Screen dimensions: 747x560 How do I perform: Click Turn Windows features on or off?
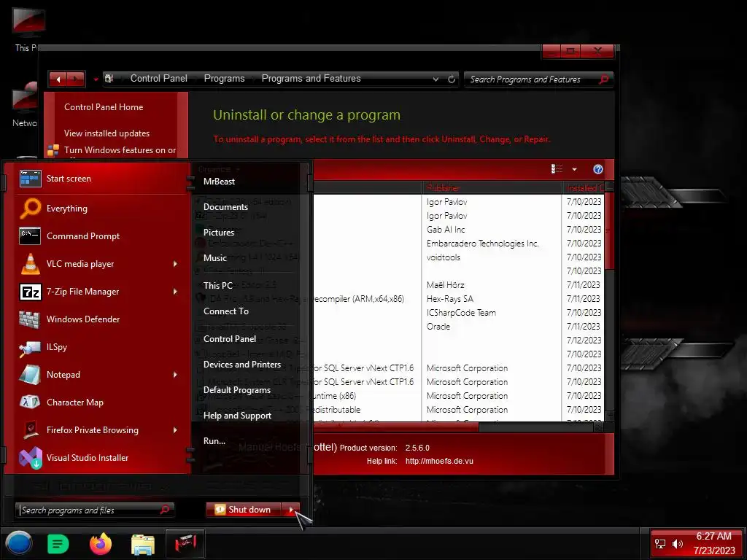point(120,150)
